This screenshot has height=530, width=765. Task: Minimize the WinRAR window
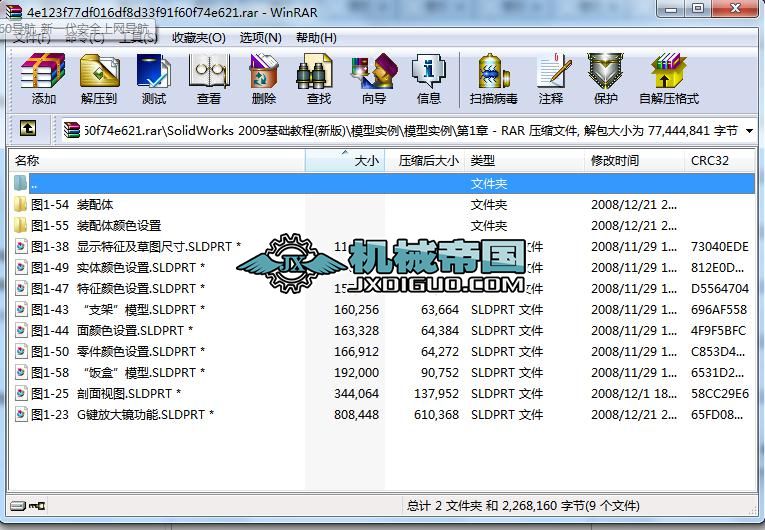point(672,9)
